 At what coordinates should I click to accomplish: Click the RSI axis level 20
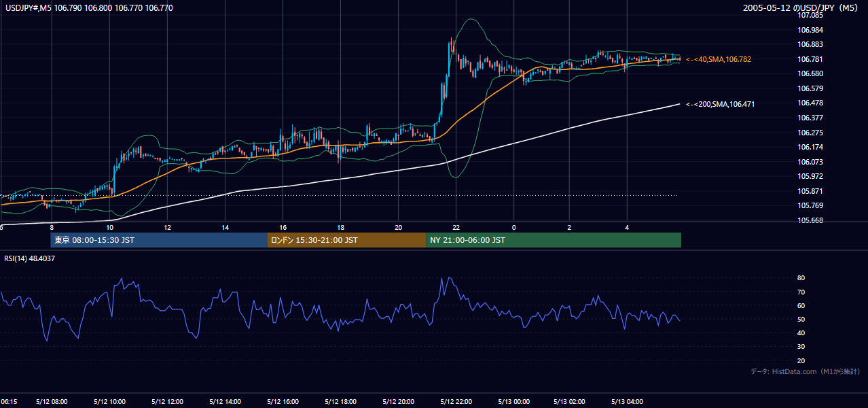pos(801,361)
